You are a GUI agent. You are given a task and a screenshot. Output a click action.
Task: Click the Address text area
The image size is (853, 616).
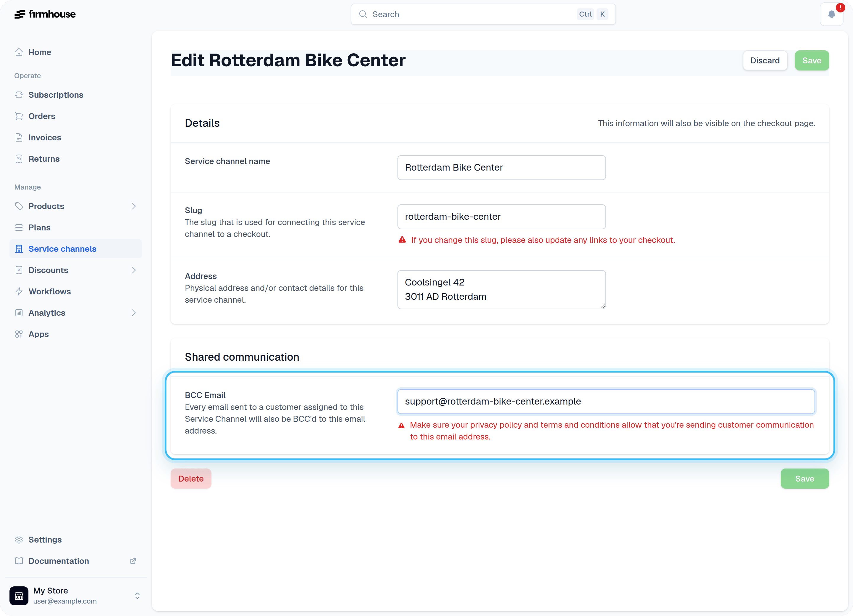(x=501, y=290)
